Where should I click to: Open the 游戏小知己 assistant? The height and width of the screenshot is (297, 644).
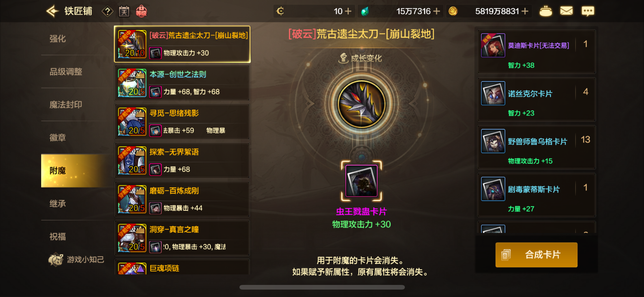pos(76,259)
